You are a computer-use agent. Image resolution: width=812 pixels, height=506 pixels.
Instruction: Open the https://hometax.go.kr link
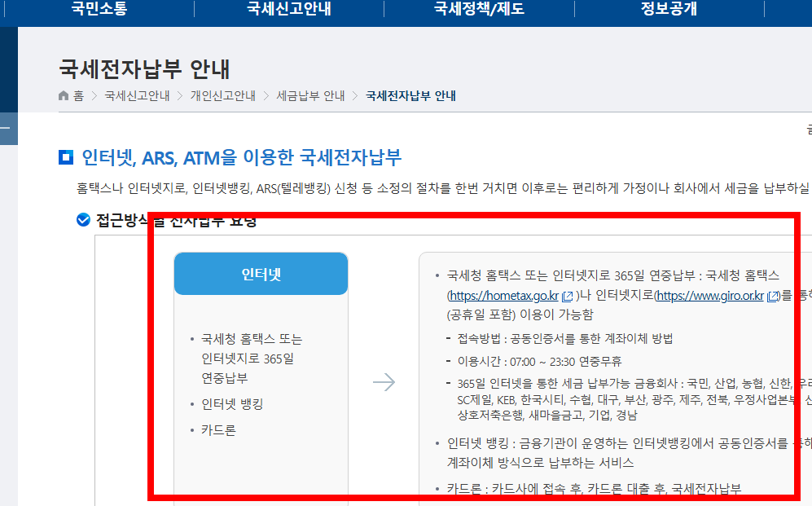[504, 296]
